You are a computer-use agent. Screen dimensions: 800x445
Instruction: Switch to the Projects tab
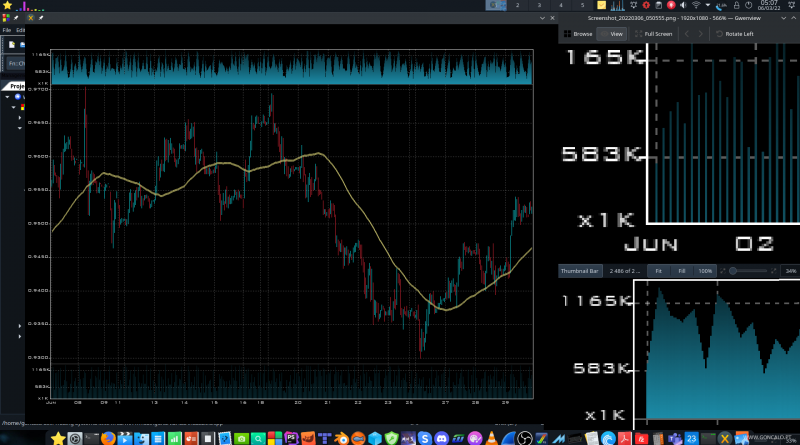[x=16, y=86]
